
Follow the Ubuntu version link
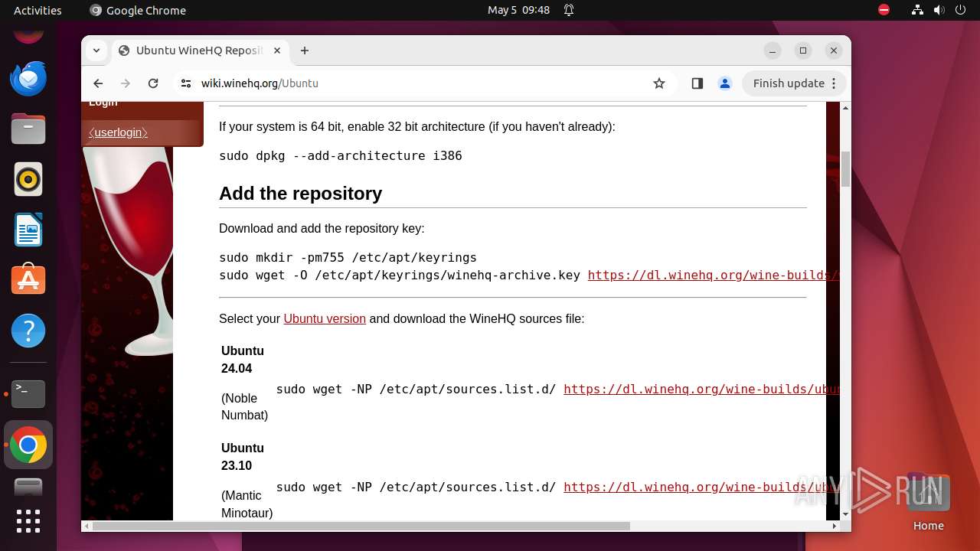[325, 318]
